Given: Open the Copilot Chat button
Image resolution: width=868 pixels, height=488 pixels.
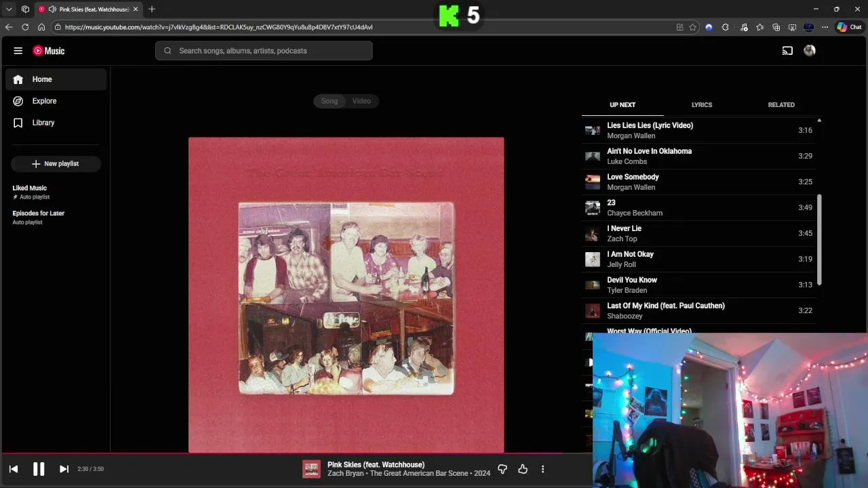Looking at the screenshot, I should 849,27.
